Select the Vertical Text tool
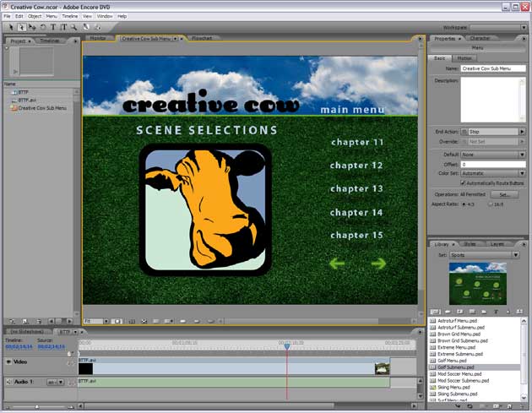Viewport: 532px width, 413px height. point(63,27)
